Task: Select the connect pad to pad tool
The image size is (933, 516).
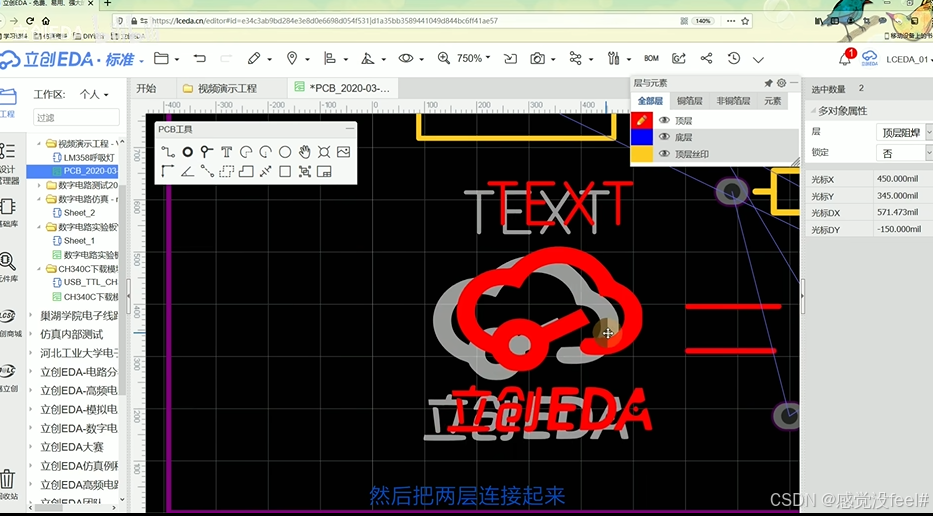Action: (206, 172)
